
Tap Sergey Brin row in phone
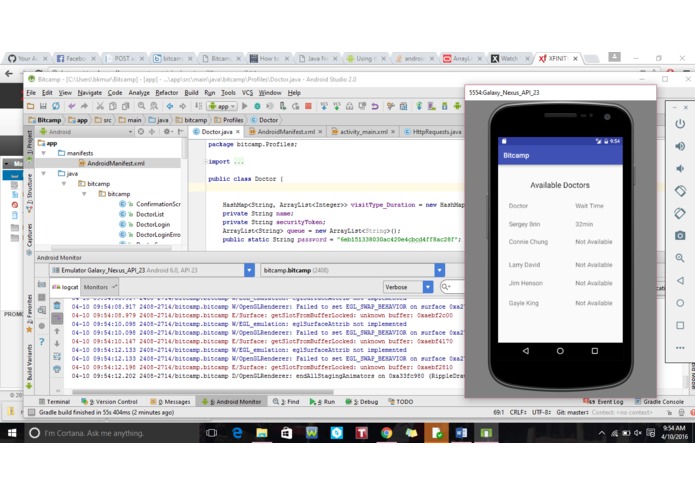tap(560, 224)
